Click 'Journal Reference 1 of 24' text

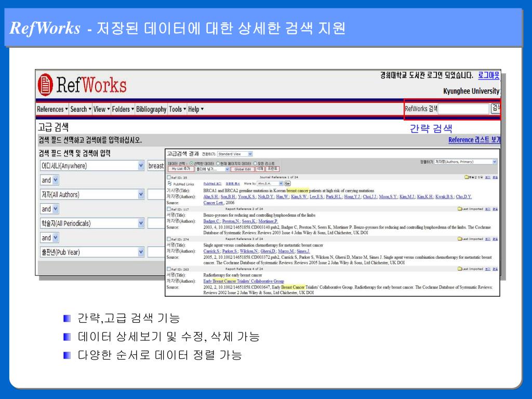(x=279, y=177)
